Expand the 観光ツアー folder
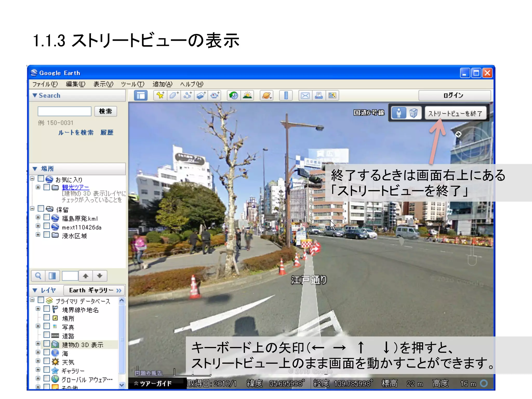 click(38, 187)
